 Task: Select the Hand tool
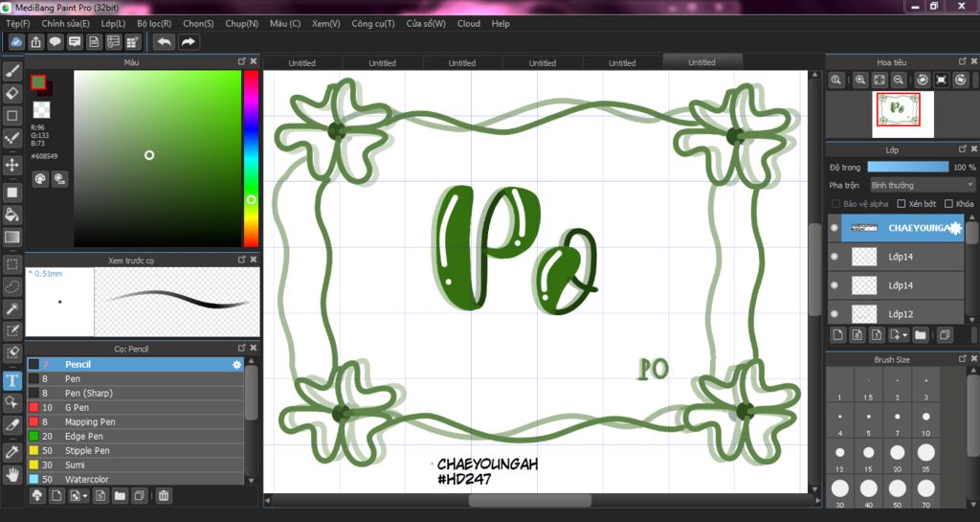point(11,475)
